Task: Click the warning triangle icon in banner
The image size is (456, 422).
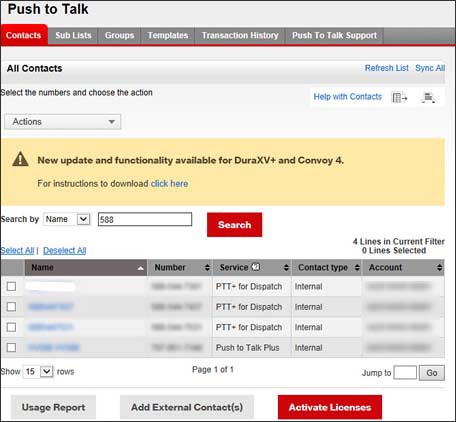Action: [x=20, y=159]
